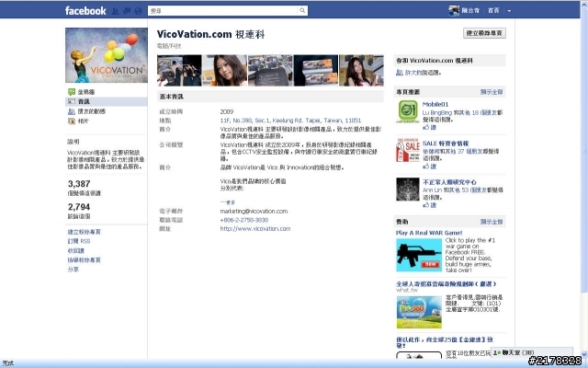Open the third sponsored ad title link

(x=445, y=342)
